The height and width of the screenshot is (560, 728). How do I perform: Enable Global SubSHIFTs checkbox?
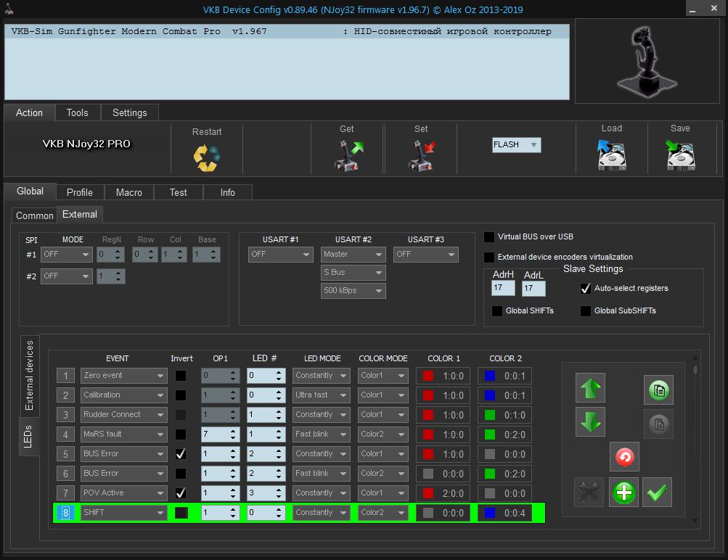586,311
